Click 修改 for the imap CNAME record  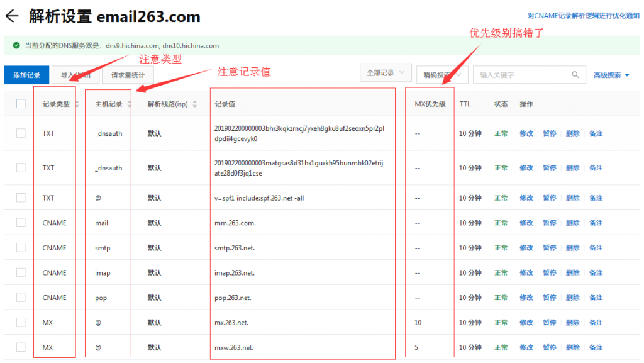(x=526, y=273)
